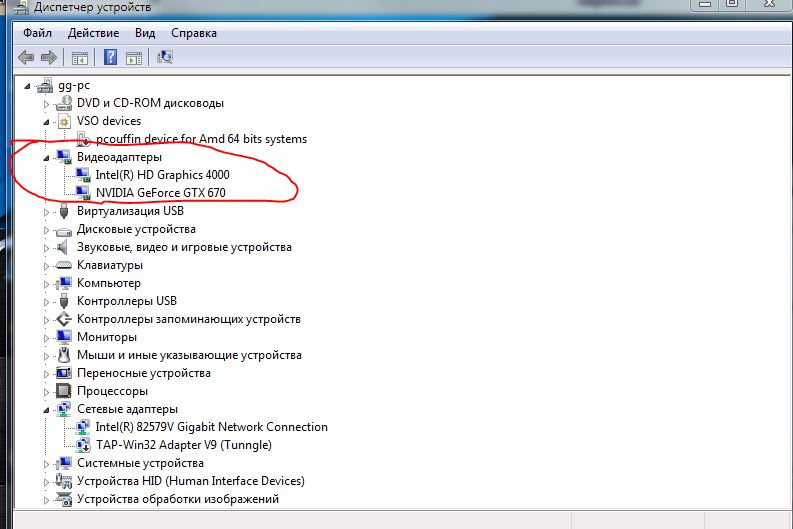Click the Back arrow toolbar icon
The width and height of the screenshot is (793, 529).
tap(26, 57)
